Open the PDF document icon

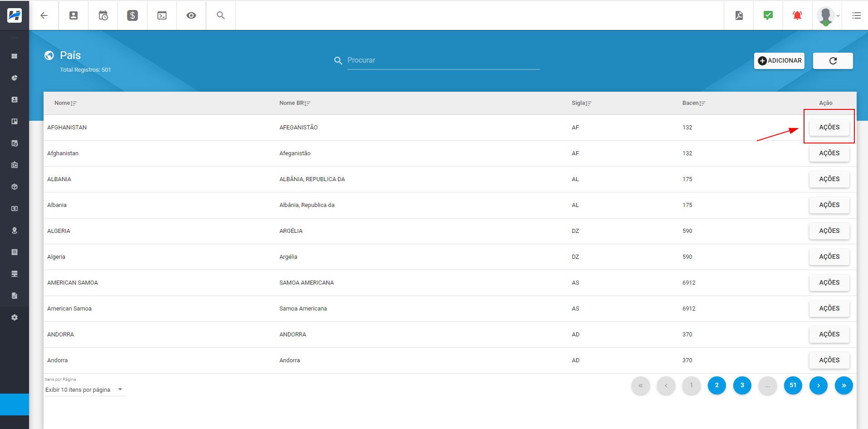pyautogui.click(x=739, y=15)
